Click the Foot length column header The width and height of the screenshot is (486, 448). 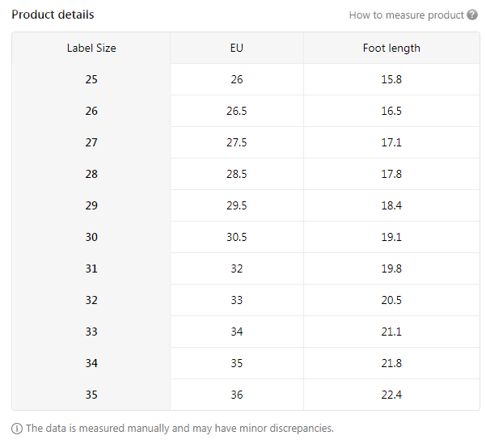pos(391,48)
